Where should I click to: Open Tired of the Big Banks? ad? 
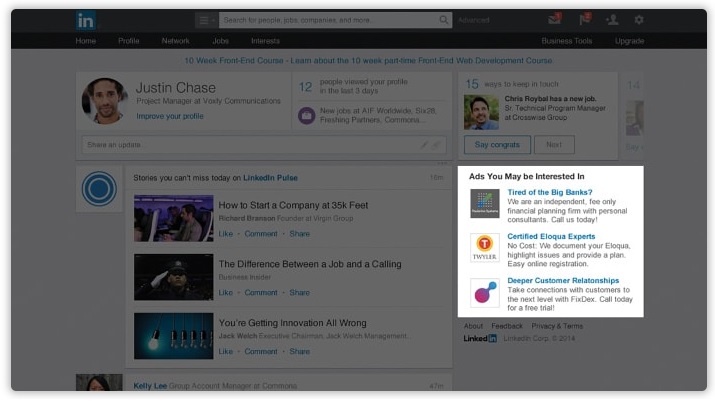coord(549,192)
